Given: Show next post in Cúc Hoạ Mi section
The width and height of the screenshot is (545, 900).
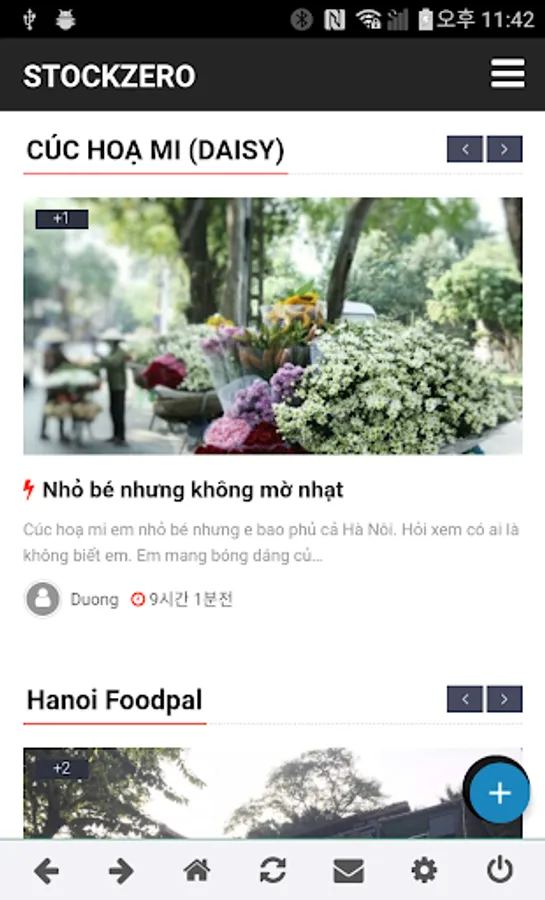Looking at the screenshot, I should 504,149.
